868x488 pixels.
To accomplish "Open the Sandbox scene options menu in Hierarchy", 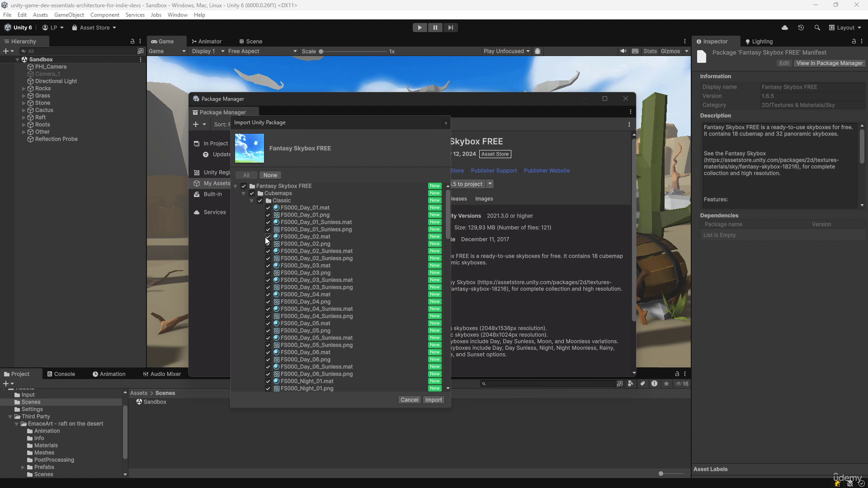I will tap(141, 59).
